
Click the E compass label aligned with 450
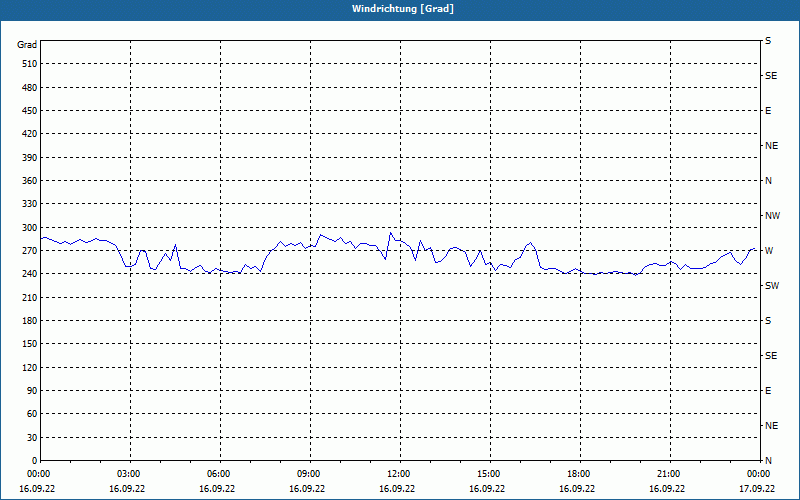768,111
